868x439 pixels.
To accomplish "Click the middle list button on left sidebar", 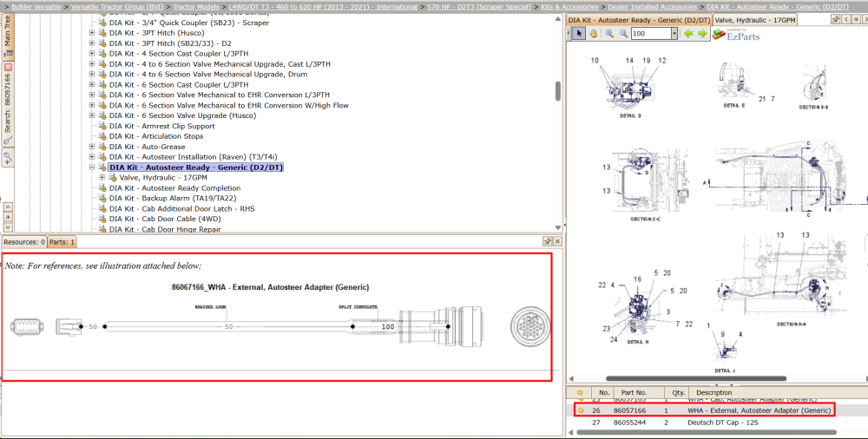I will (x=8, y=217).
